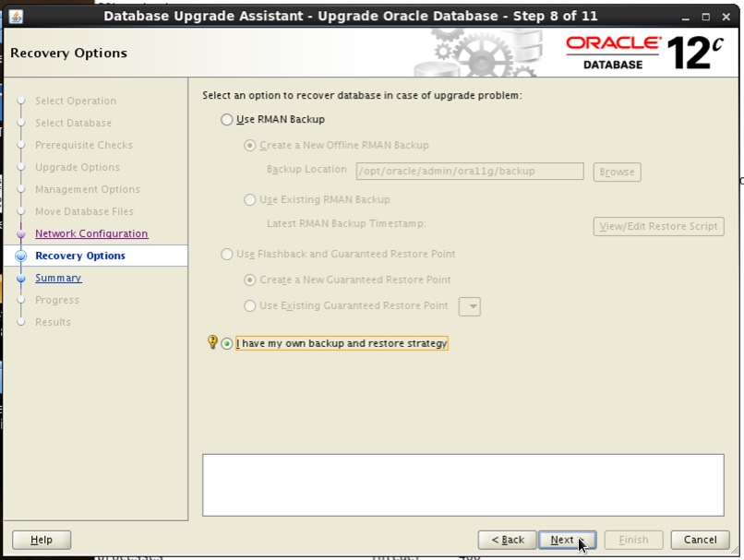Select Use Flashback and Guaranteed Restore Point
This screenshot has height=560, width=744.
click(x=227, y=254)
